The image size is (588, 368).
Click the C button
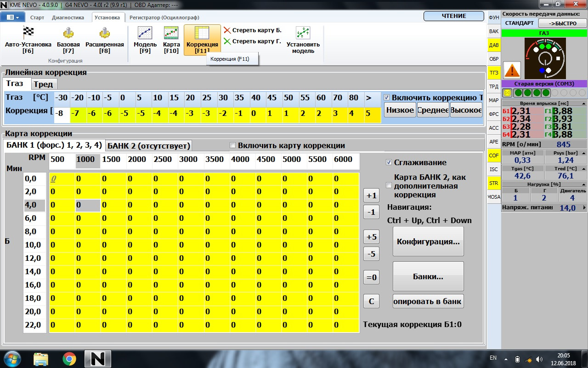pyautogui.click(x=371, y=301)
